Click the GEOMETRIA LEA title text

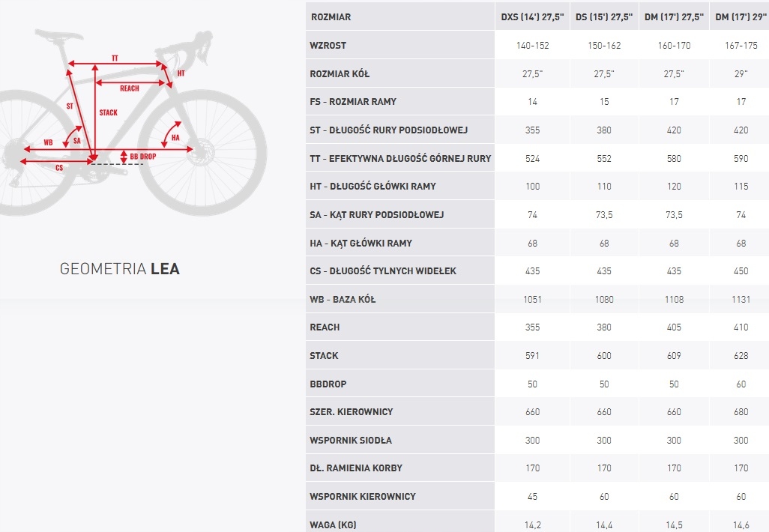tap(120, 268)
